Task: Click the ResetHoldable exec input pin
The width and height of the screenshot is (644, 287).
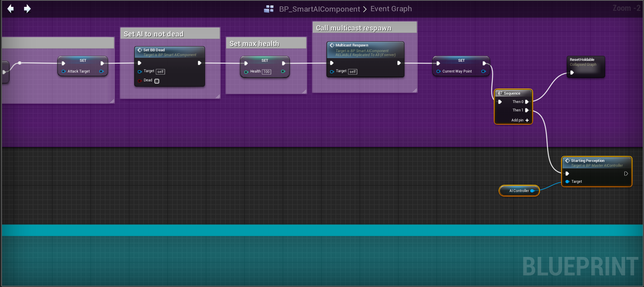Action: coord(572,73)
